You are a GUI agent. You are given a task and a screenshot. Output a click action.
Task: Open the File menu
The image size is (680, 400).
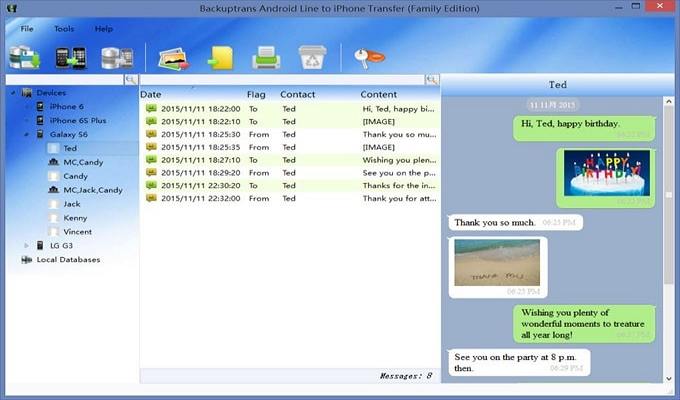coord(27,29)
